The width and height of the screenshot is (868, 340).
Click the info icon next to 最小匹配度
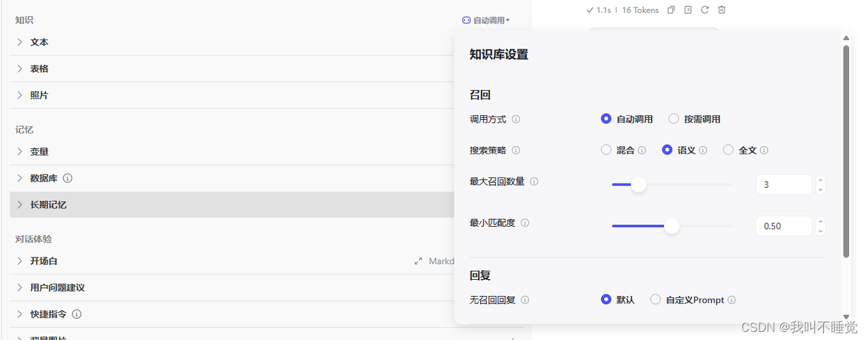pyautogui.click(x=524, y=223)
